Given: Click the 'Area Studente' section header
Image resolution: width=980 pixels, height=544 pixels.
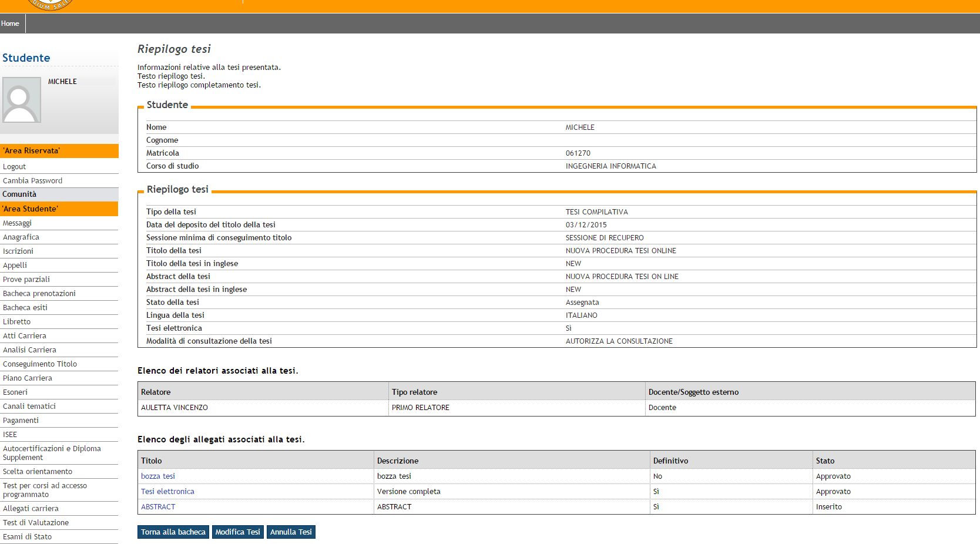Looking at the screenshot, I should (x=59, y=209).
